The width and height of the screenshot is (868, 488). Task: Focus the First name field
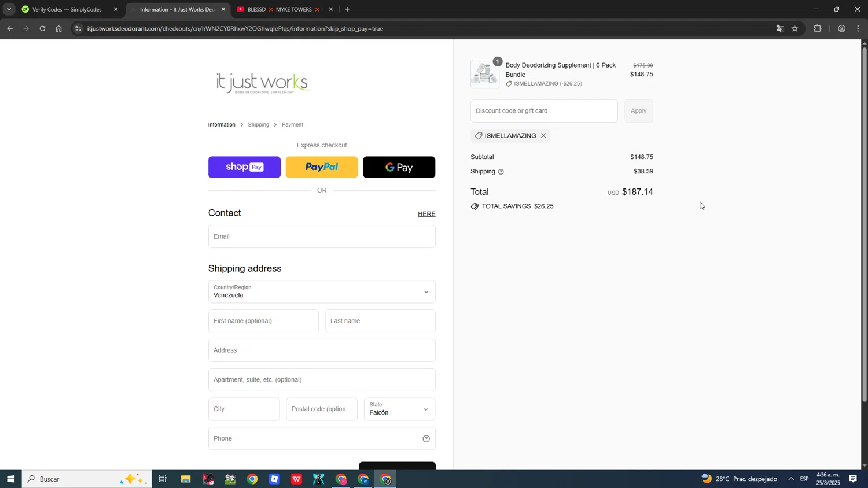pos(263,321)
